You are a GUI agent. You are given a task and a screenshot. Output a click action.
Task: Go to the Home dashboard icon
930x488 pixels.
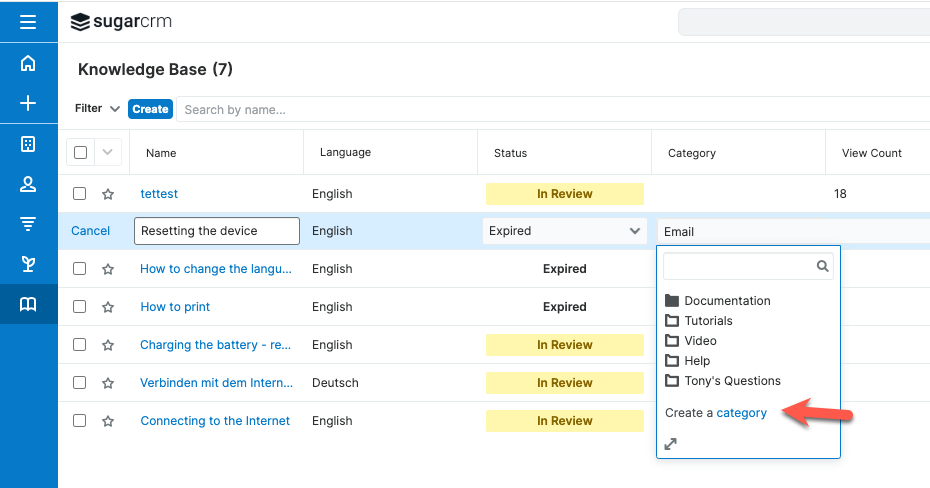tap(28, 63)
